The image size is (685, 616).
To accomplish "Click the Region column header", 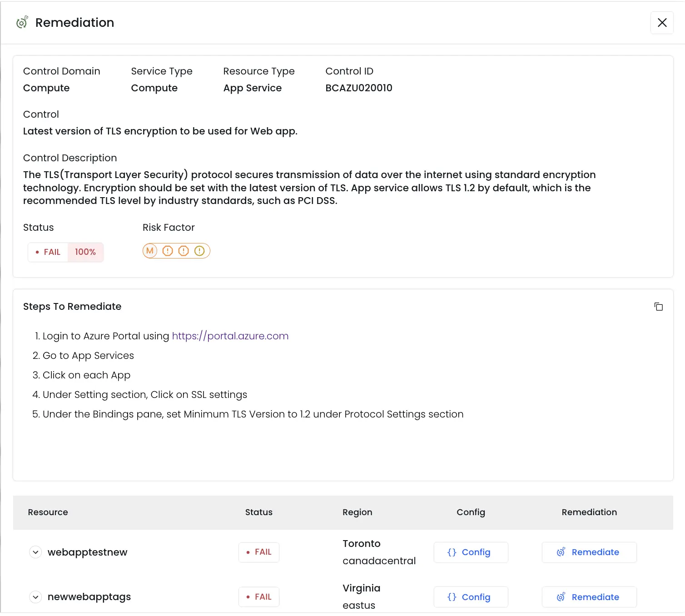I will coord(357,512).
